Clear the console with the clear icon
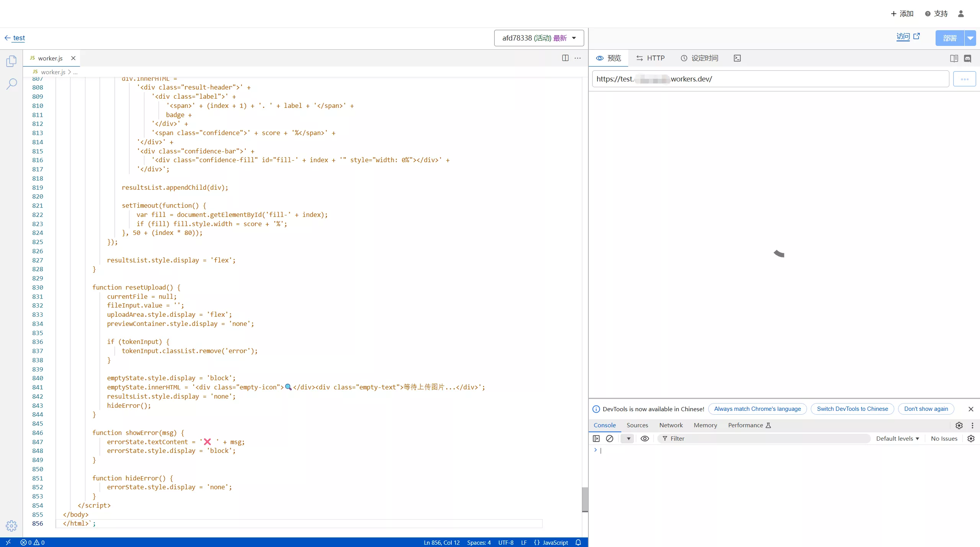This screenshot has width=980, height=547. pyautogui.click(x=609, y=439)
